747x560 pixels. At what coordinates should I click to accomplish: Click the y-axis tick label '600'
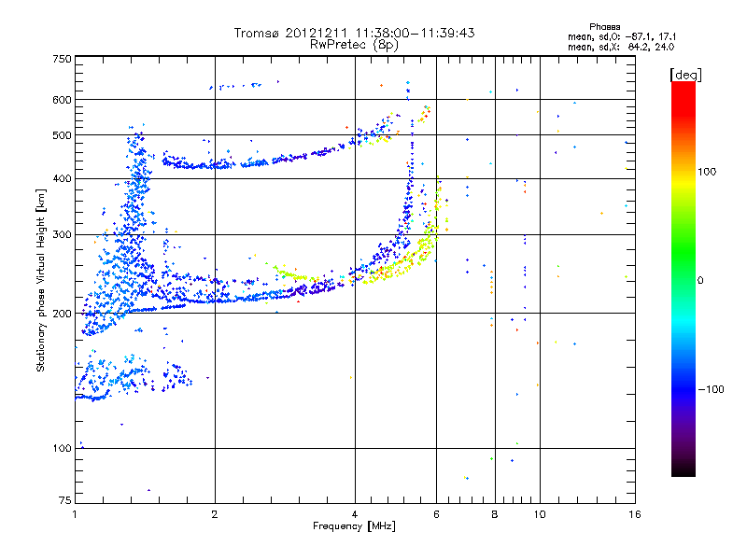(62, 100)
